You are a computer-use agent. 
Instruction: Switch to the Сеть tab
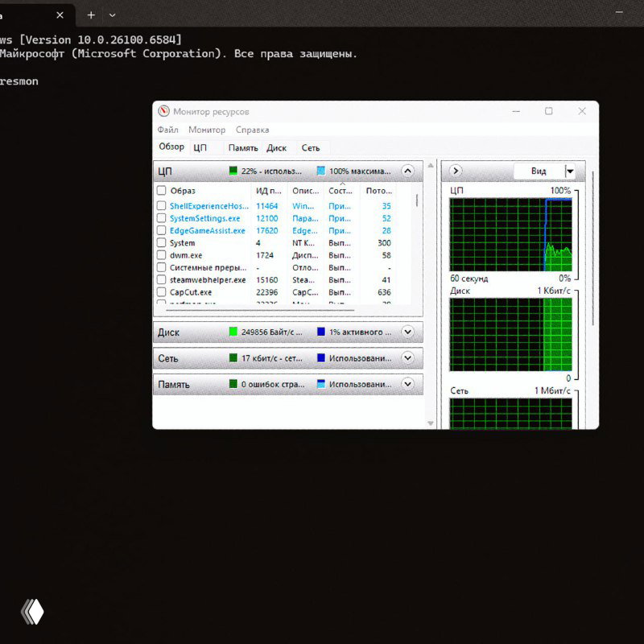point(311,147)
